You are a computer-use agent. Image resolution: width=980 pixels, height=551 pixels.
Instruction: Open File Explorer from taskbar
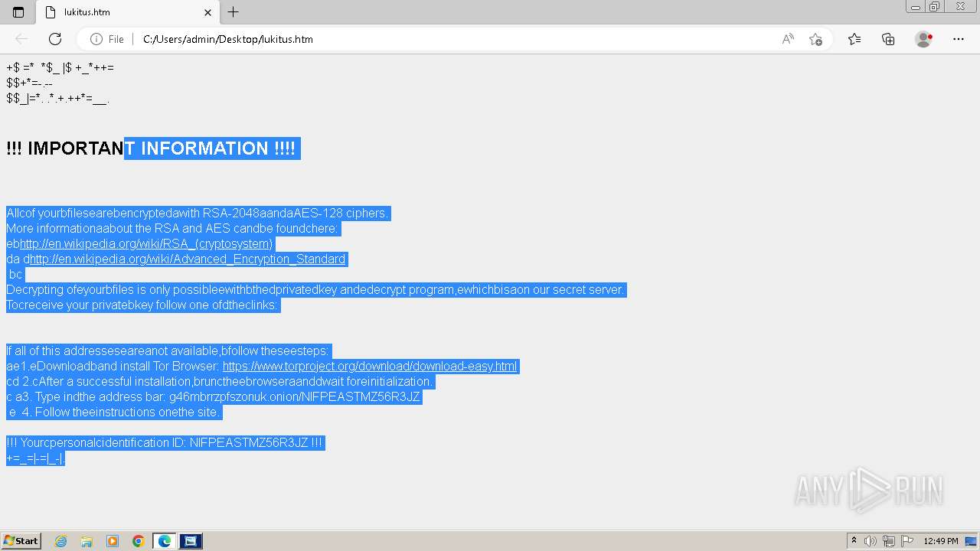coord(87,541)
